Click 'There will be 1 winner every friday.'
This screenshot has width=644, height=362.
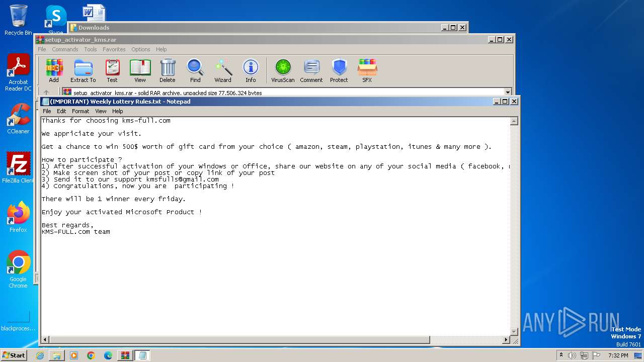pyautogui.click(x=114, y=199)
